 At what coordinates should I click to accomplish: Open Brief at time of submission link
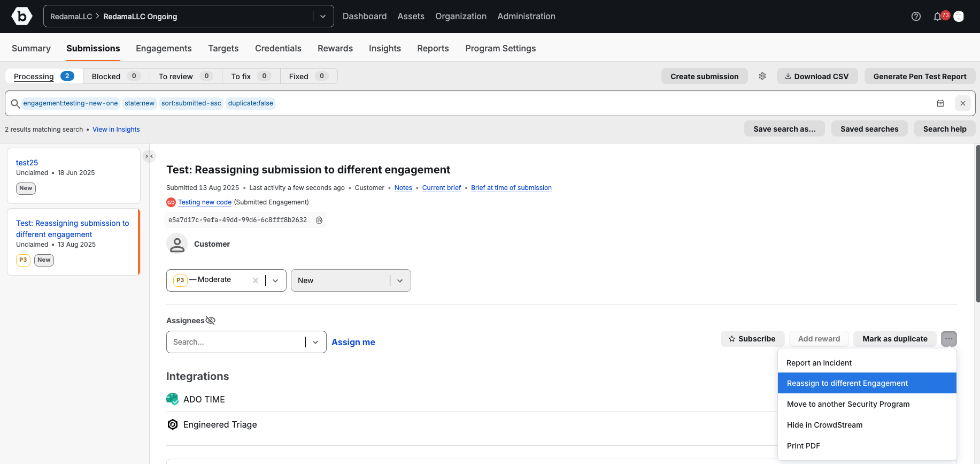511,188
